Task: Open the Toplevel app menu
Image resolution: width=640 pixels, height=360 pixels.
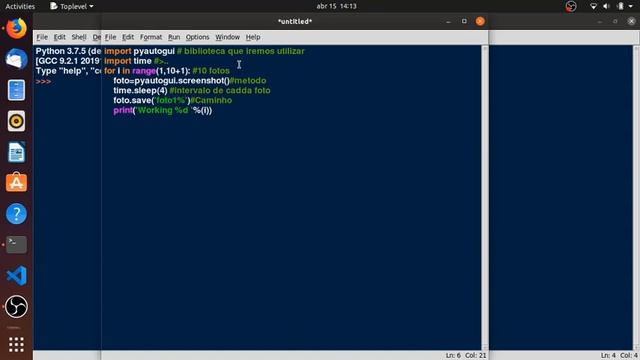Action: [72, 6]
